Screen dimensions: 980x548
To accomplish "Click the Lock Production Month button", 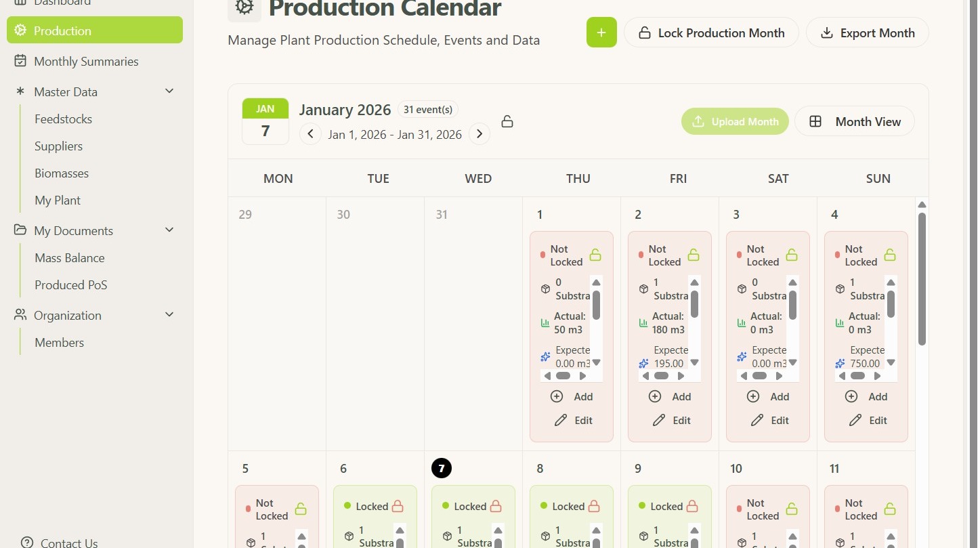I will (x=711, y=33).
